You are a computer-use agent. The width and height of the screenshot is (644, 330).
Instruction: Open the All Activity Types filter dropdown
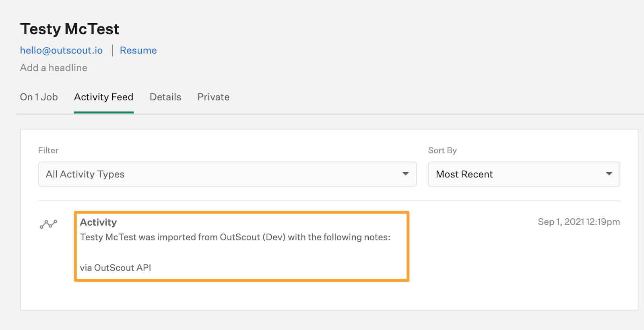coord(227,174)
